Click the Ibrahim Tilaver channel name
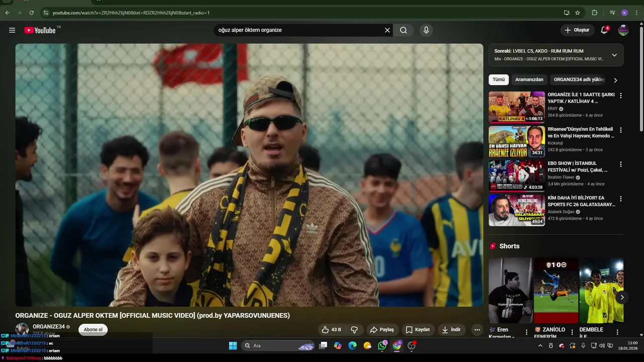The height and width of the screenshot is (362, 644). point(561,177)
